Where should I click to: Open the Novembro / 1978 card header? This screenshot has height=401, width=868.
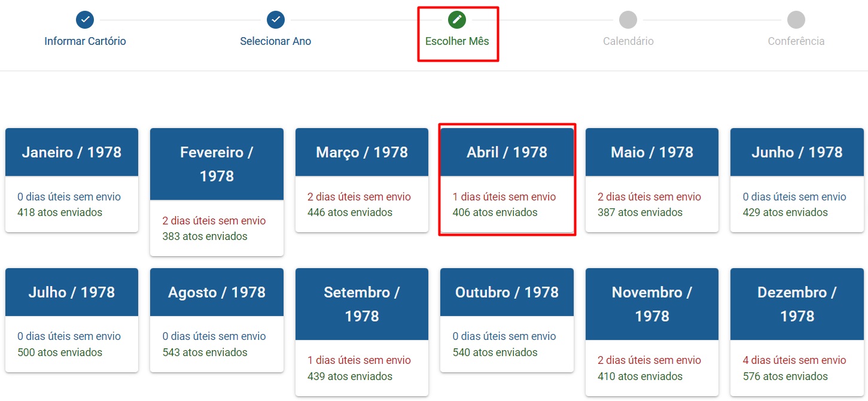pyautogui.click(x=652, y=304)
